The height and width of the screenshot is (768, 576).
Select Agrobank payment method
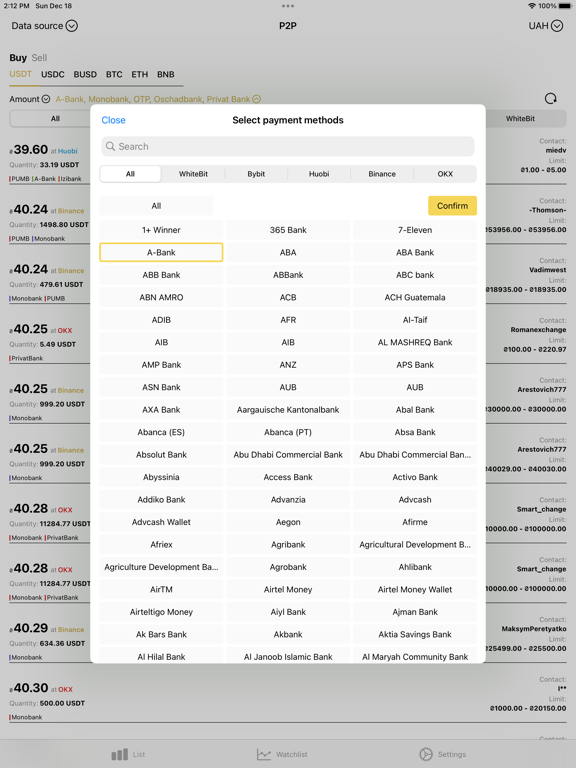tap(288, 567)
